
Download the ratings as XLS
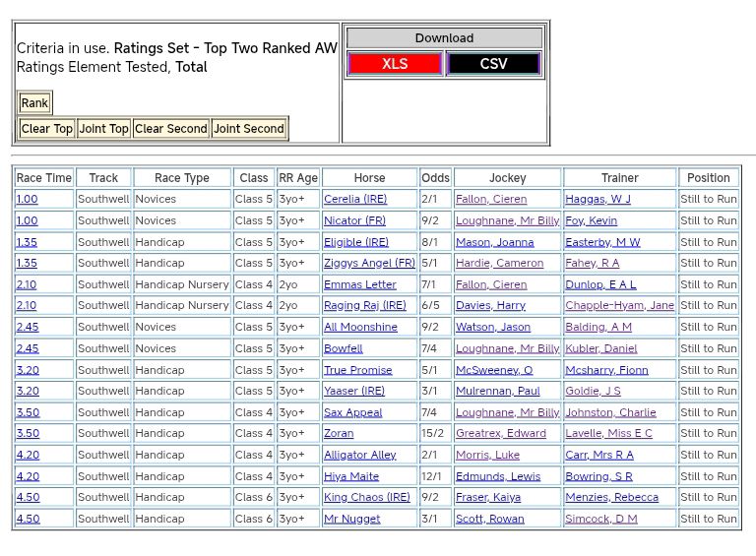pyautogui.click(x=395, y=64)
